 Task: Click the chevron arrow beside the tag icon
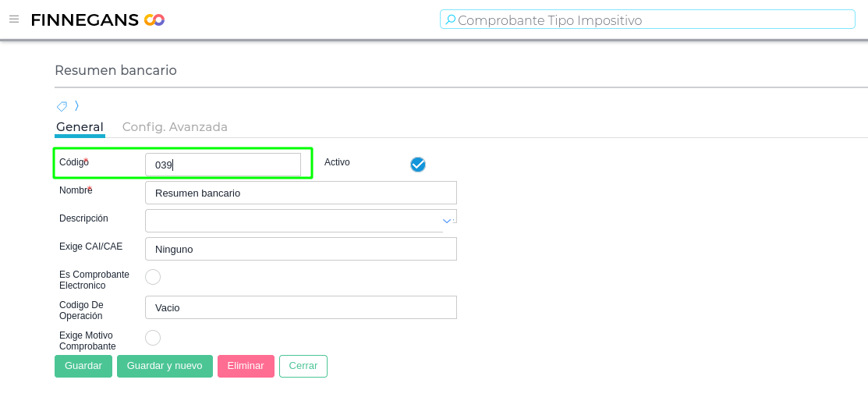[x=76, y=106]
